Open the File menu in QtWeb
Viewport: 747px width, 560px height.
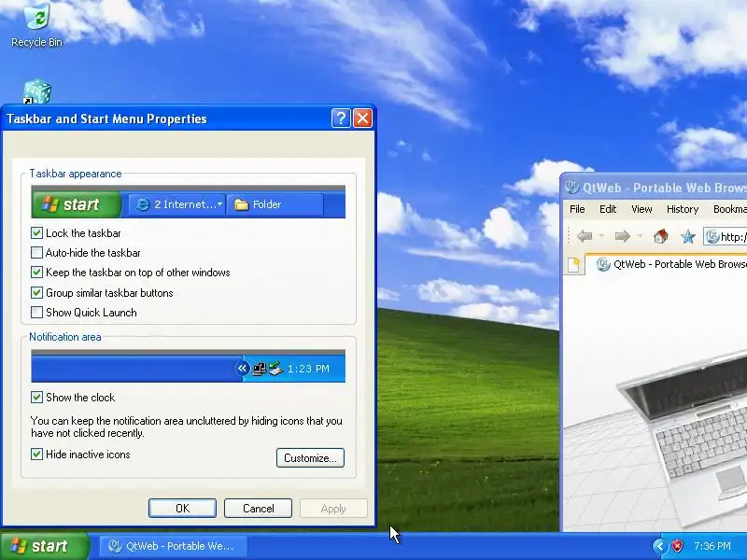point(577,209)
